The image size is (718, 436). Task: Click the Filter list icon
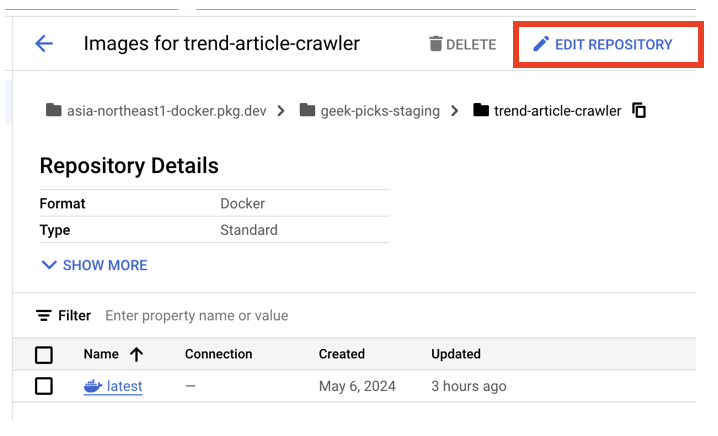click(44, 316)
